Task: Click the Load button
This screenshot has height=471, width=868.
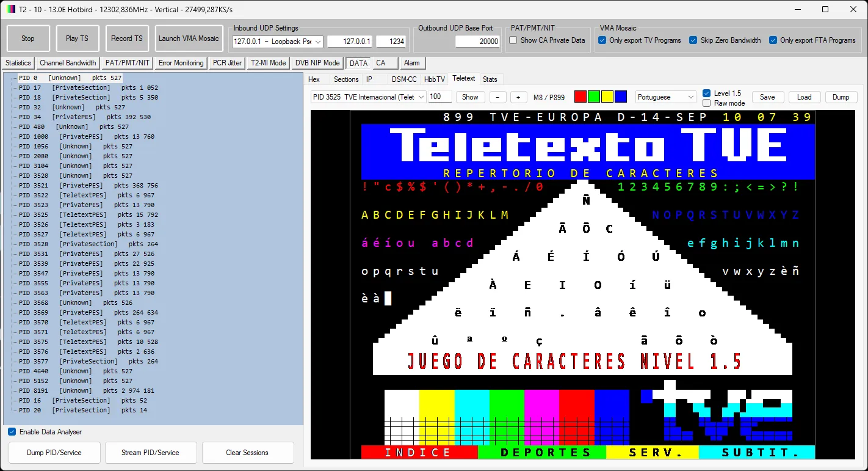Action: click(x=805, y=97)
